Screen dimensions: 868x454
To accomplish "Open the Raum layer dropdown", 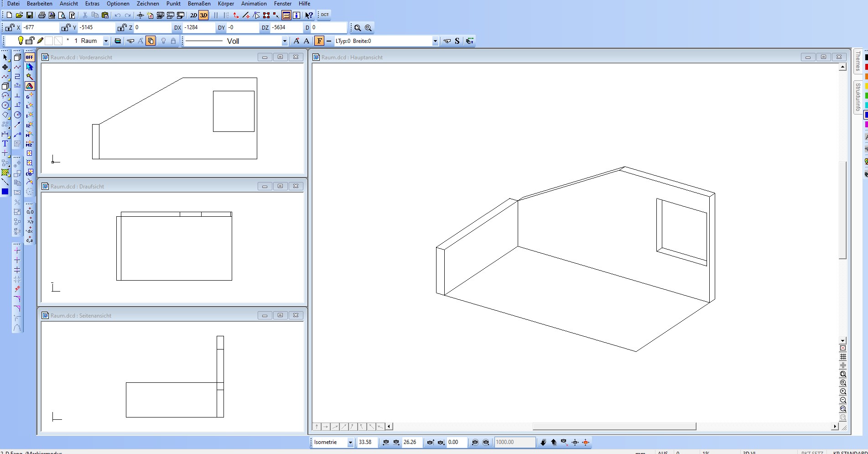I will (x=106, y=41).
